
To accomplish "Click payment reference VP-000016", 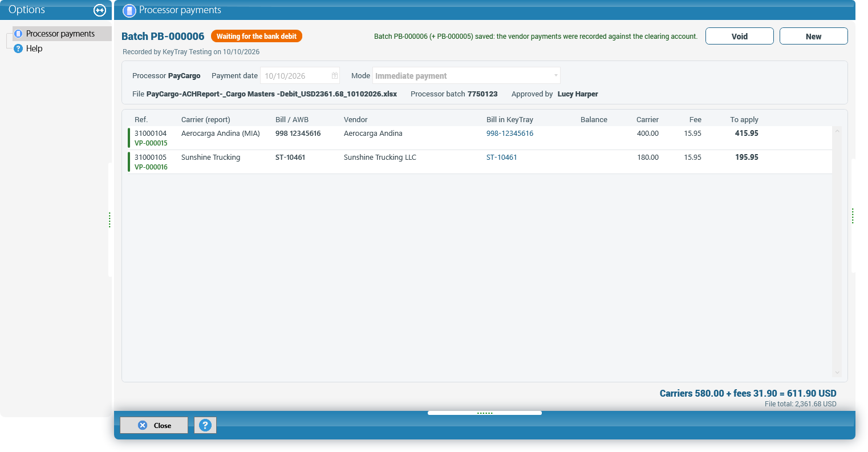I will 151,167.
